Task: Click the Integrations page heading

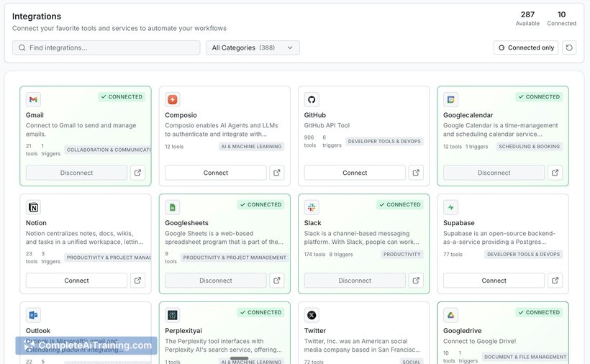Action: (37, 16)
